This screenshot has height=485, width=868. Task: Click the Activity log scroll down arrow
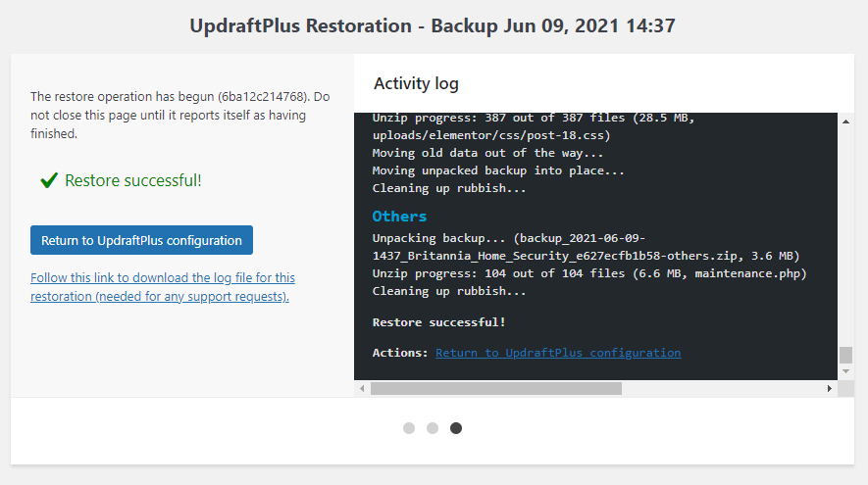point(845,371)
